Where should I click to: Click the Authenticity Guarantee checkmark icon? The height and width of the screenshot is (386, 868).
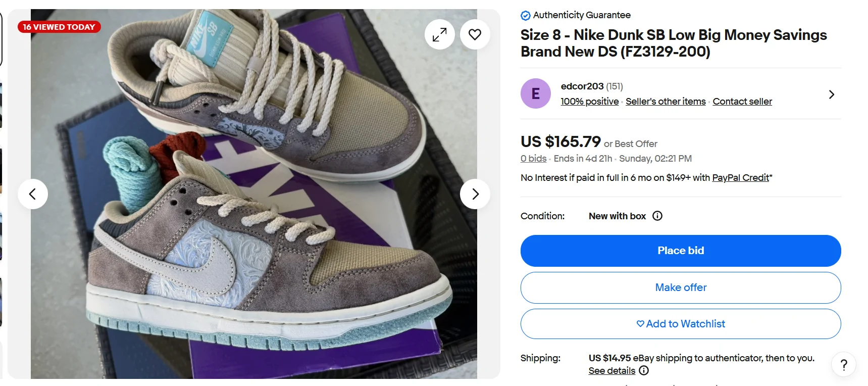click(x=525, y=15)
